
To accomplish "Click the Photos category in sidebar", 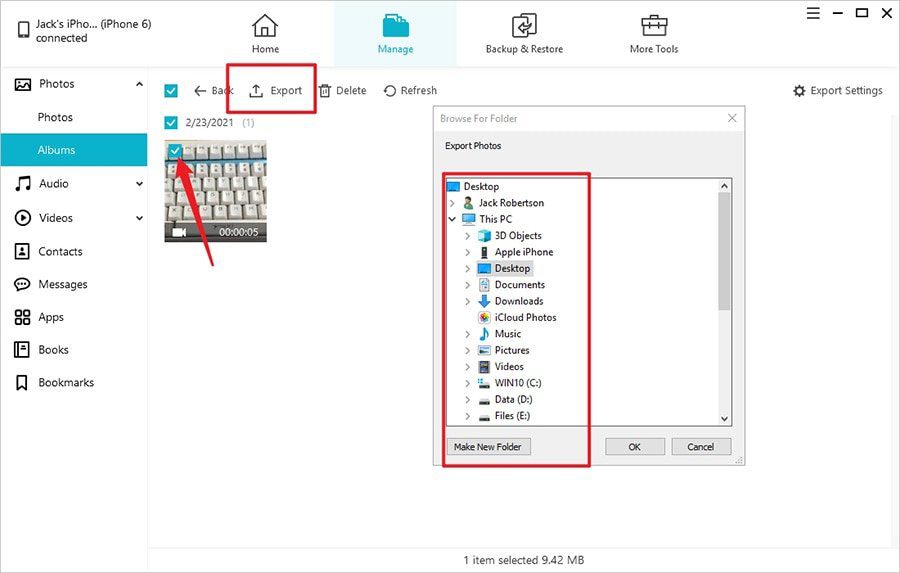I will click(57, 84).
